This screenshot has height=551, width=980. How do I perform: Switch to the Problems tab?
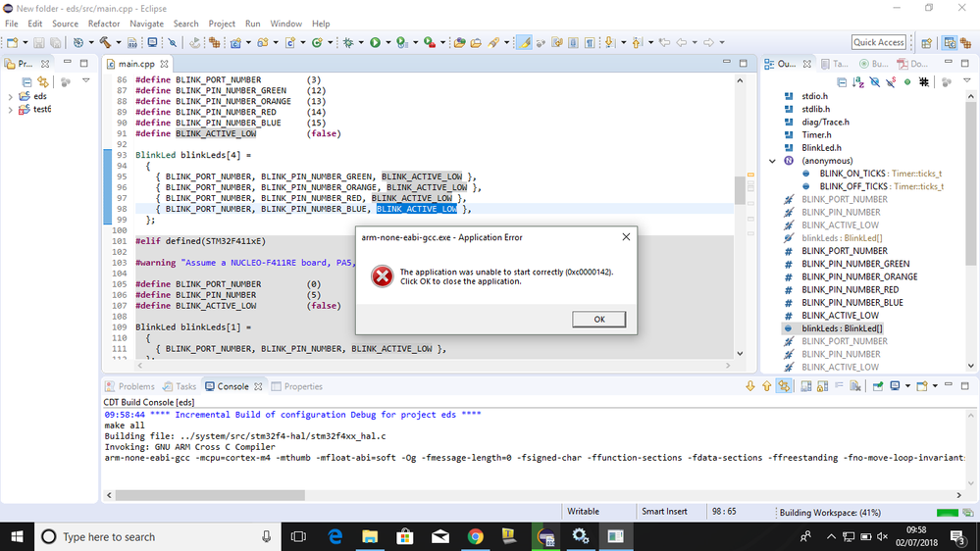point(130,386)
